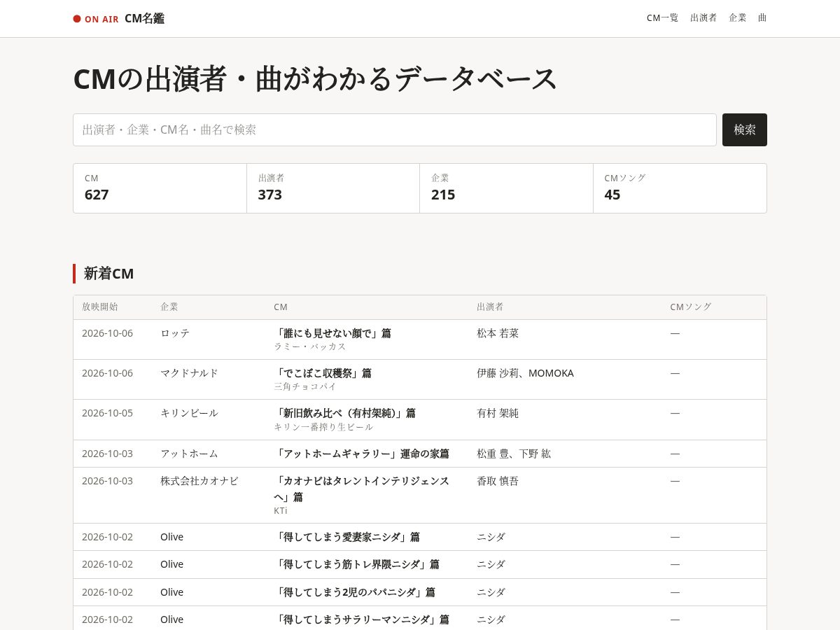Click performer 香取 慎吾
This screenshot has width=840, height=630.
(x=498, y=481)
